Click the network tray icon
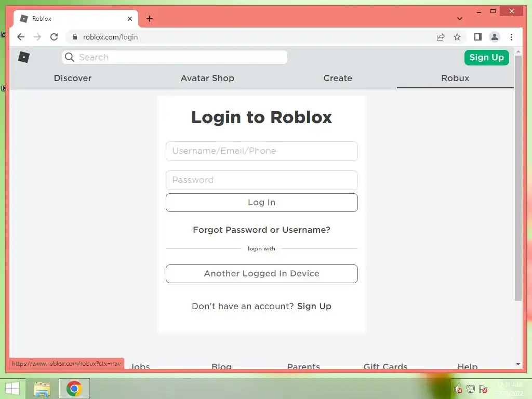 point(471,389)
